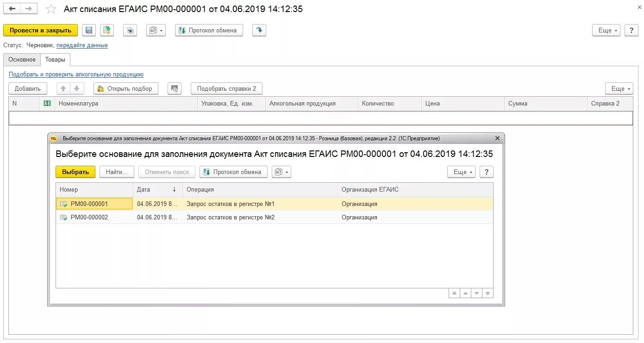Go to previous row list arrow
The width and height of the screenshot is (644, 343).
[465, 293]
